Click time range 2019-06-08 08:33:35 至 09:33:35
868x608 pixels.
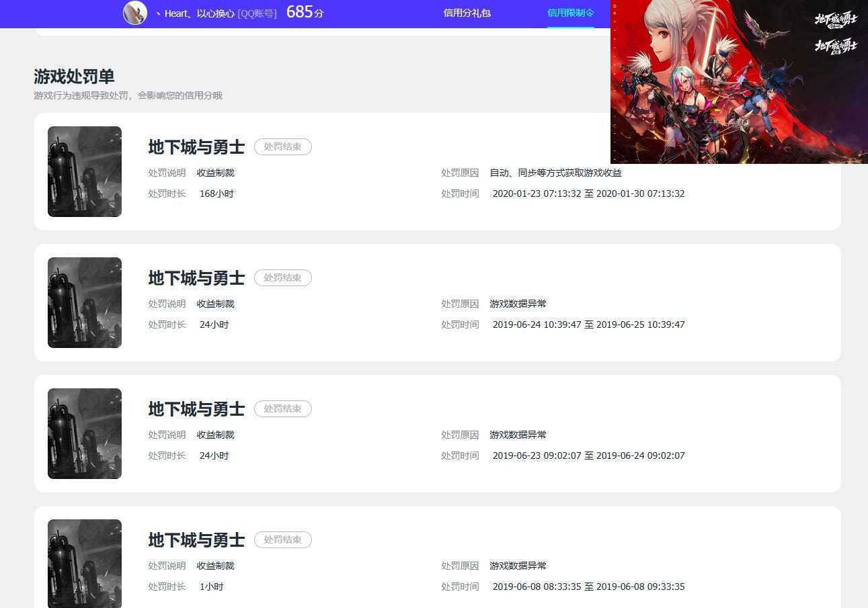[x=589, y=587]
